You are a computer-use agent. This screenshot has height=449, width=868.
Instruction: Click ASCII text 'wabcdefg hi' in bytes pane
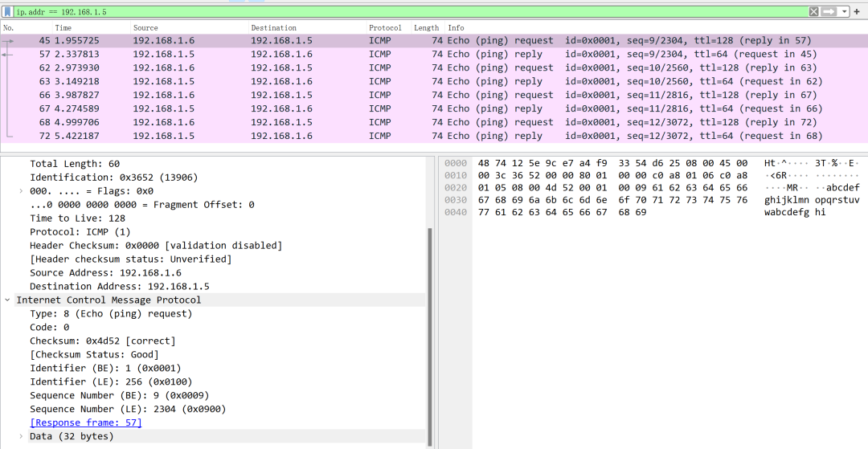coord(795,212)
